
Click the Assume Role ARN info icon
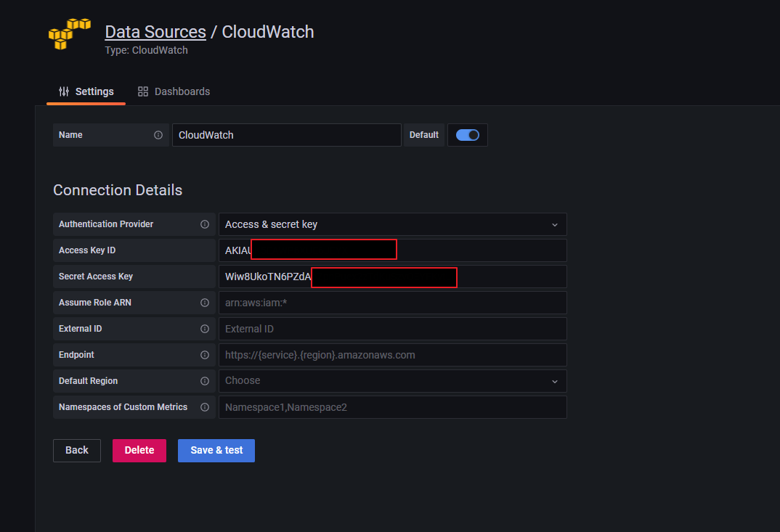[205, 303]
